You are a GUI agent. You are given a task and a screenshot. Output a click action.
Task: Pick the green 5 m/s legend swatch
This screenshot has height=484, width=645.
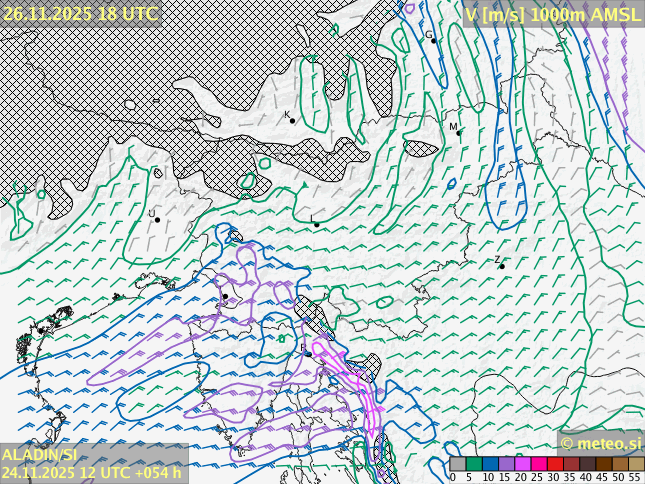(474, 464)
